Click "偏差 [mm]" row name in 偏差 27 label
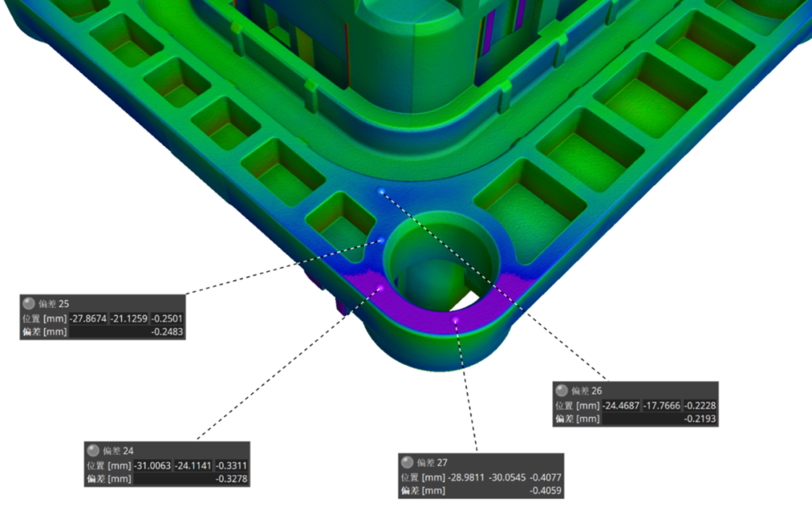The height and width of the screenshot is (511, 812). [x=423, y=490]
